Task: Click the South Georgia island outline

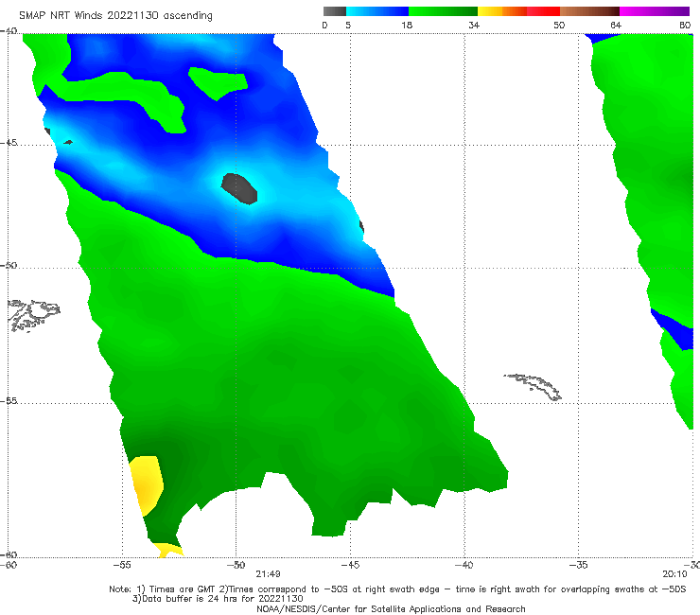Action: (x=534, y=387)
